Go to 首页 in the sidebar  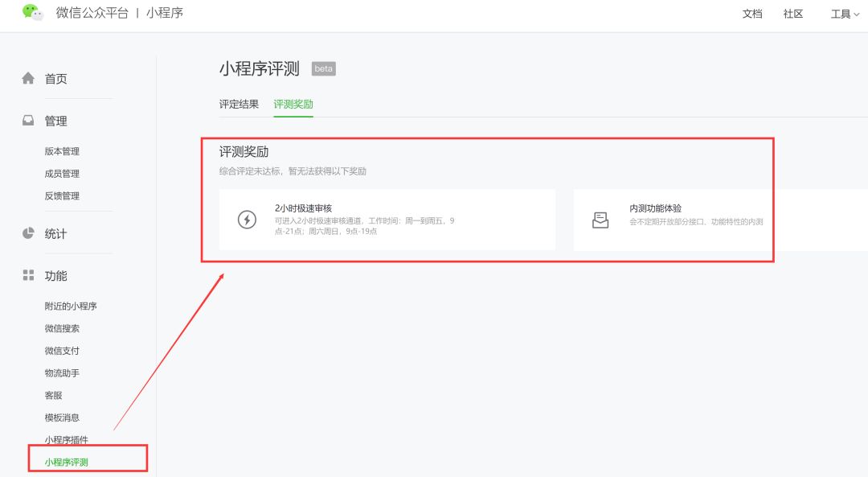[x=56, y=79]
